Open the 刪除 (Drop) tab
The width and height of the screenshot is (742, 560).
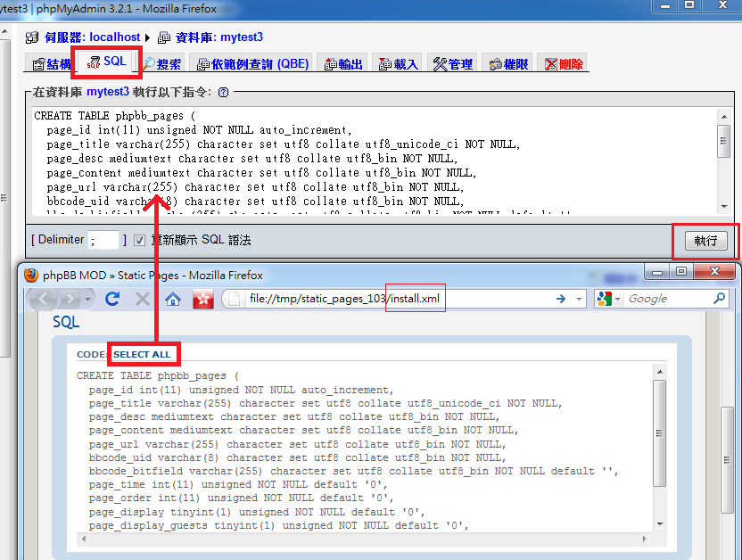click(564, 64)
